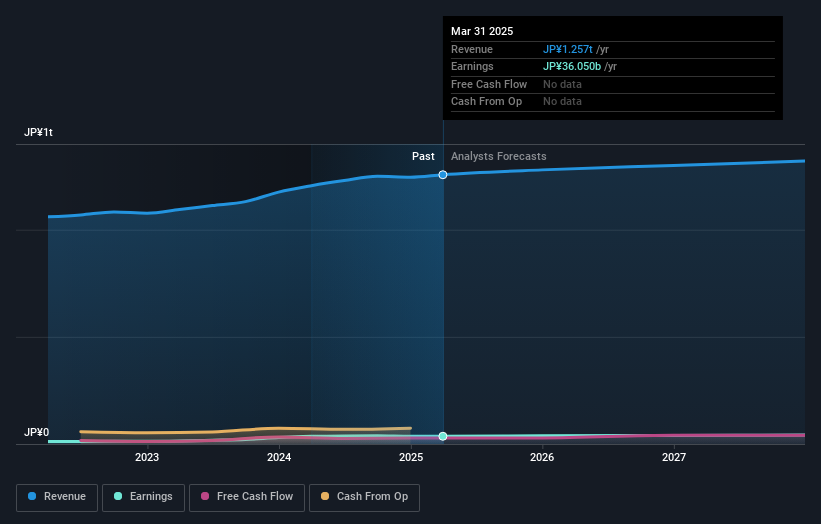Click the 2027 x-axis label
This screenshot has width=821, height=524.
pyautogui.click(x=674, y=458)
